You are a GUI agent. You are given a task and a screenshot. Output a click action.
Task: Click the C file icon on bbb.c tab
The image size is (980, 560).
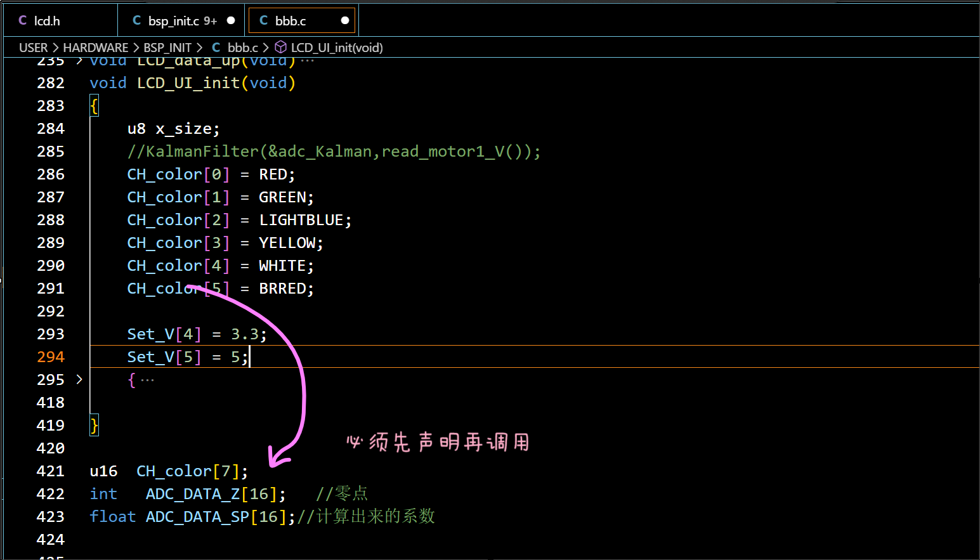(264, 21)
